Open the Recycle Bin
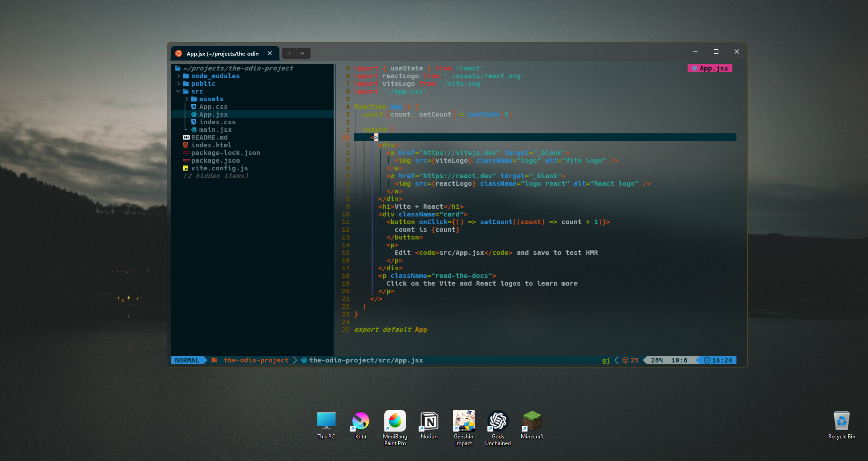 841,422
